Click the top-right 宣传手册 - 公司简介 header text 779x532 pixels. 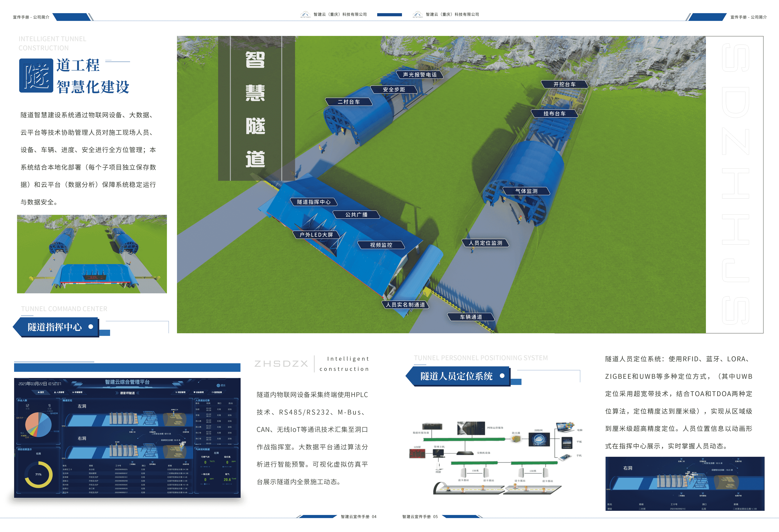(x=748, y=17)
